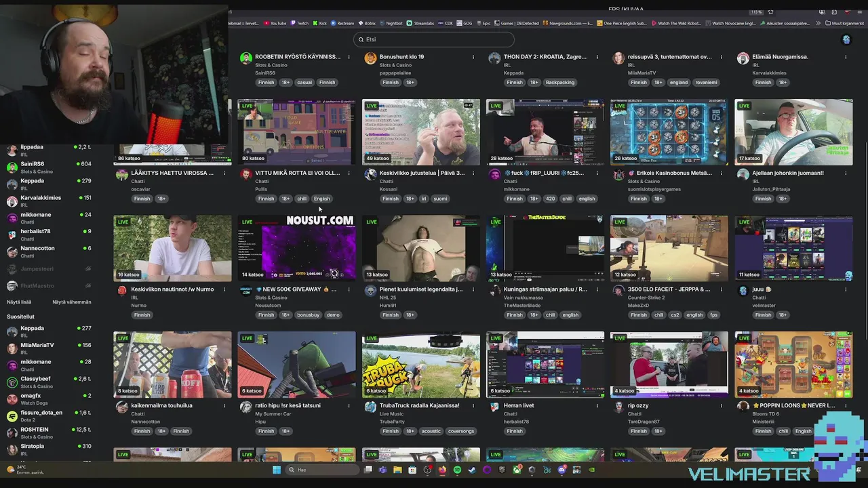Open Kaikenmaailma touhuilua stream thumbnail
Screen dimensions: 868x488
point(172,365)
